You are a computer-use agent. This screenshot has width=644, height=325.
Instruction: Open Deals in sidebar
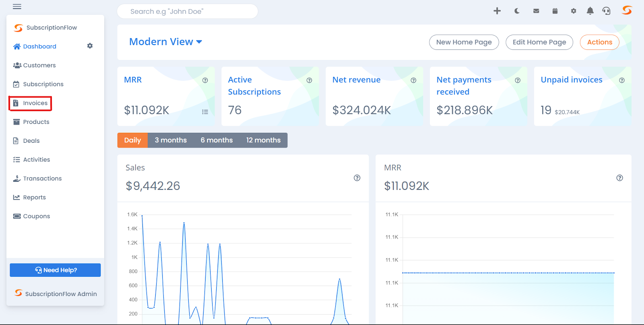[26, 141]
